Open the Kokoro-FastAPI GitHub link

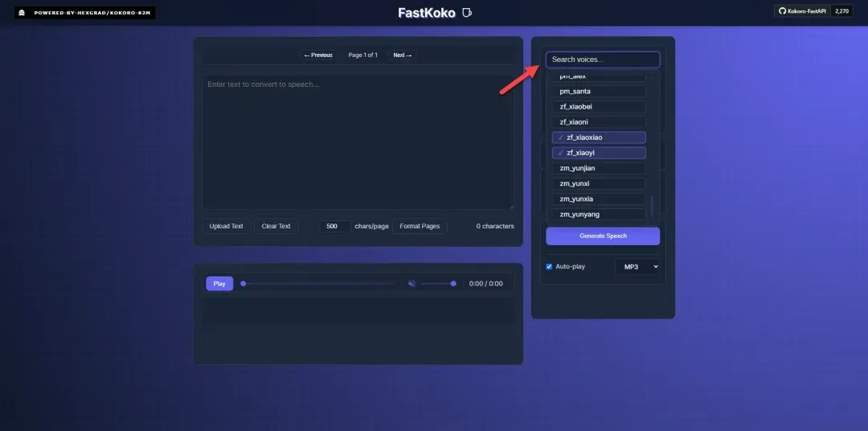pyautogui.click(x=802, y=10)
